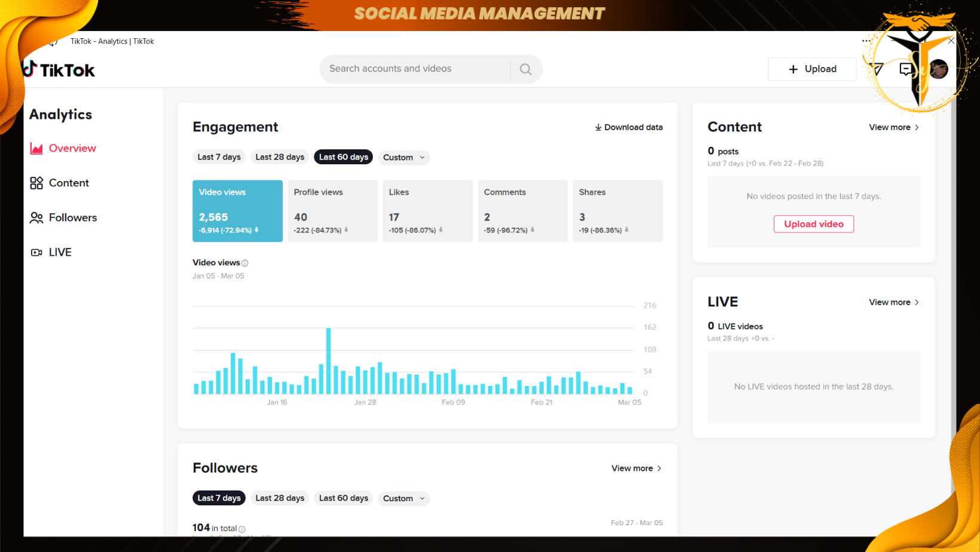Open Followers Custom date dropdown
The width and height of the screenshot is (980, 552).
pyautogui.click(x=404, y=499)
